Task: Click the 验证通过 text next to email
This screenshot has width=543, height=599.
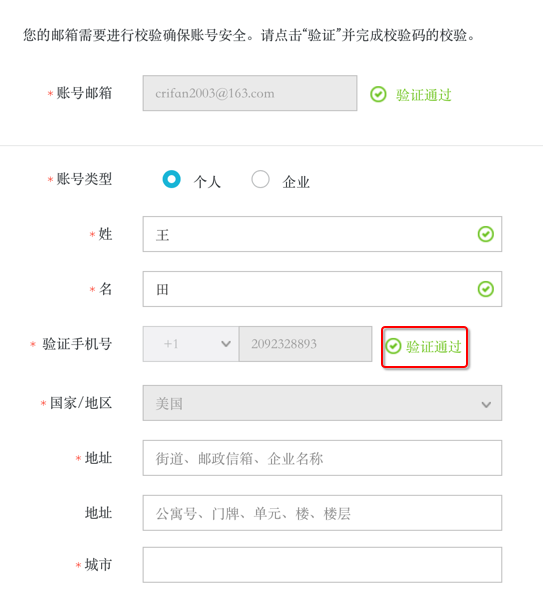Action: pyautogui.click(x=424, y=95)
